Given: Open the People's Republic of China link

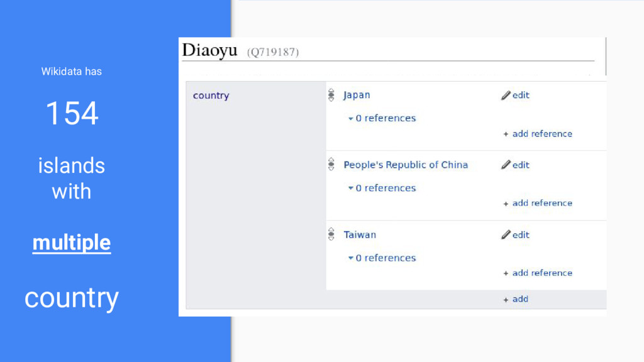Looking at the screenshot, I should 406,165.
